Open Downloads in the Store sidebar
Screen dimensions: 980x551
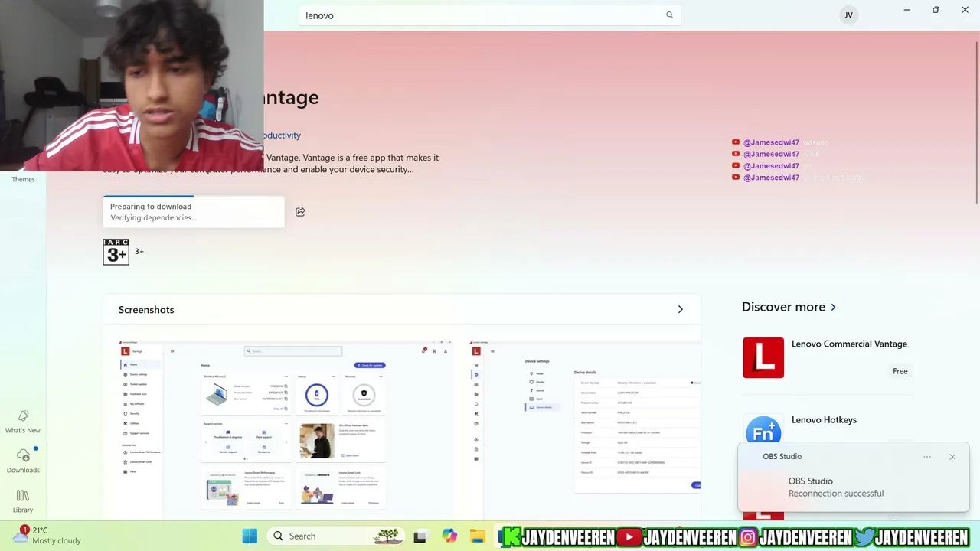pos(23,461)
